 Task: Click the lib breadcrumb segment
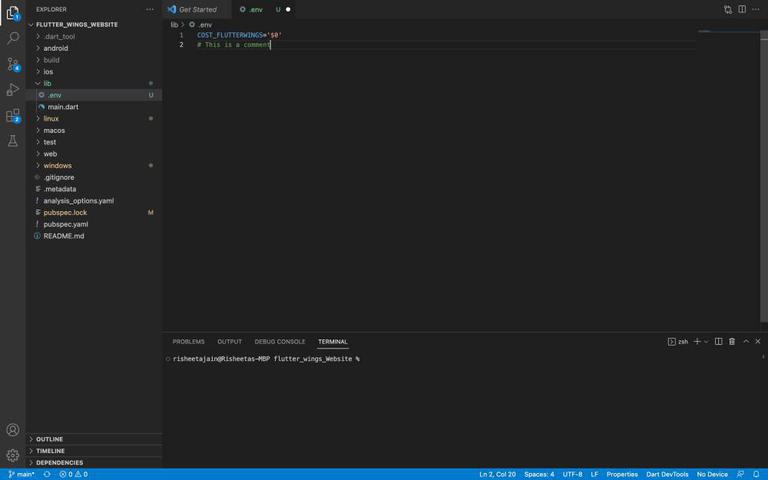(x=174, y=24)
